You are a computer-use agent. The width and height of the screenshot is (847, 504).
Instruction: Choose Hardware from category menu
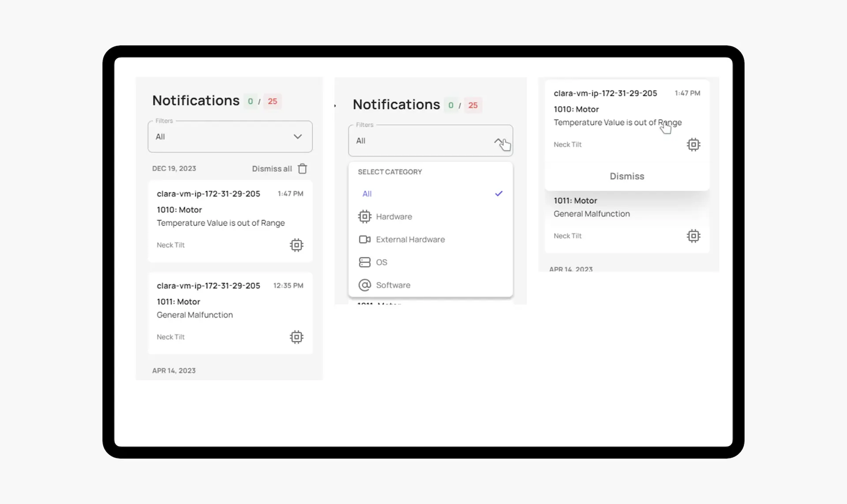[x=394, y=217]
